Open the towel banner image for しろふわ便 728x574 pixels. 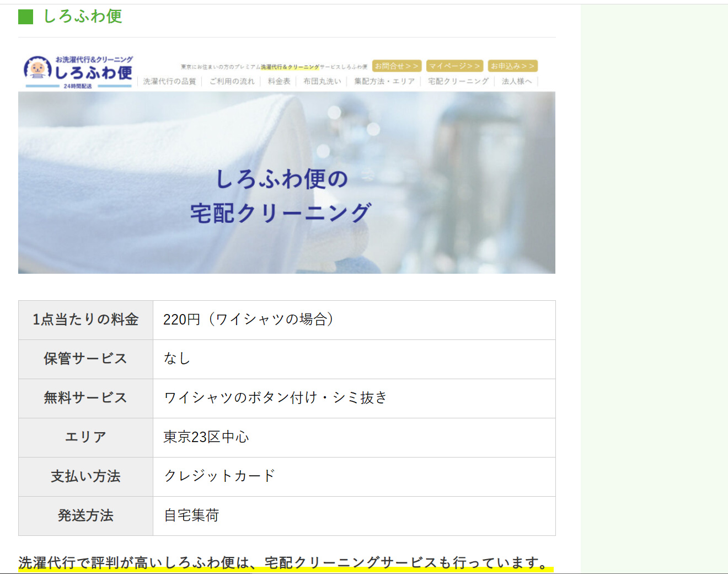pyautogui.click(x=287, y=183)
